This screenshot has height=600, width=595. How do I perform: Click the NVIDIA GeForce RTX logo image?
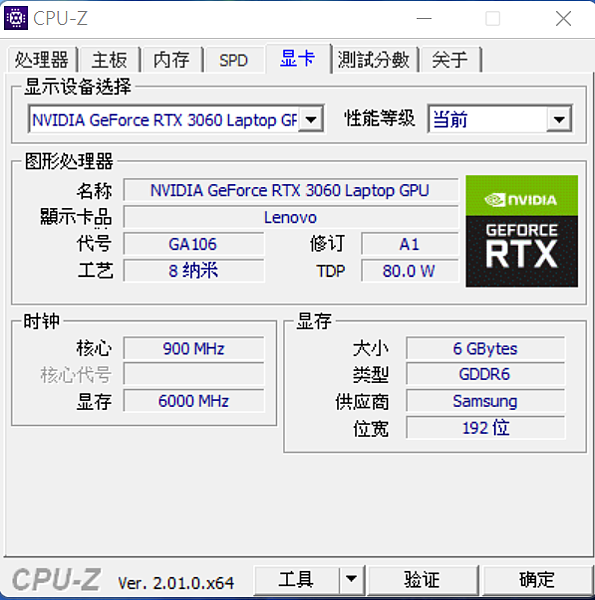522,231
